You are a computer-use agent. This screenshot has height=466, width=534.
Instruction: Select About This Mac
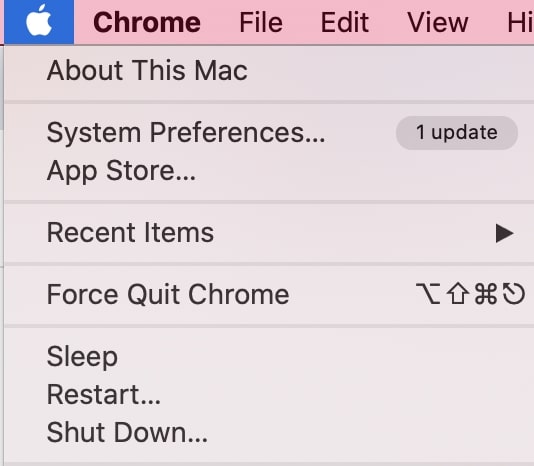coord(147,71)
